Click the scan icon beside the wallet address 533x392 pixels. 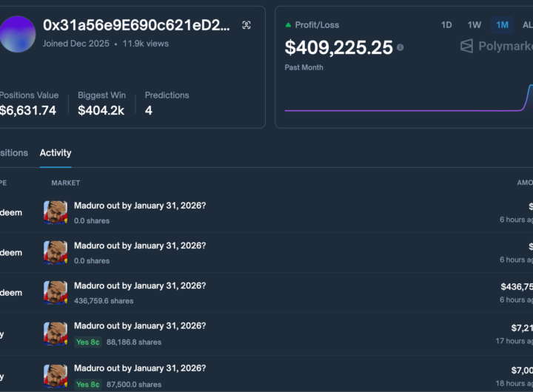pyautogui.click(x=247, y=25)
